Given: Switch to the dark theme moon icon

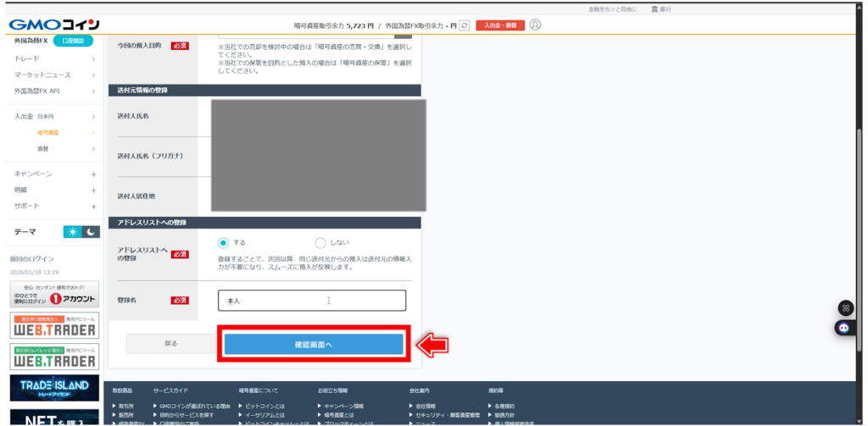Looking at the screenshot, I should point(90,232).
